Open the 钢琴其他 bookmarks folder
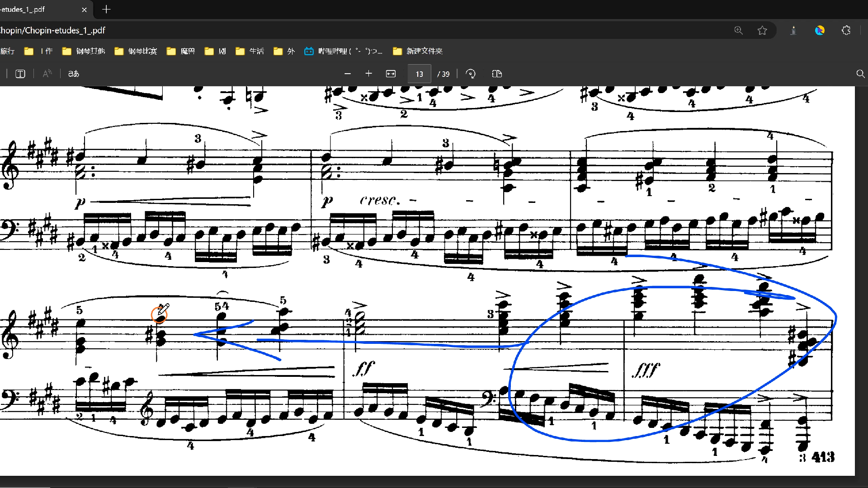 (84, 51)
